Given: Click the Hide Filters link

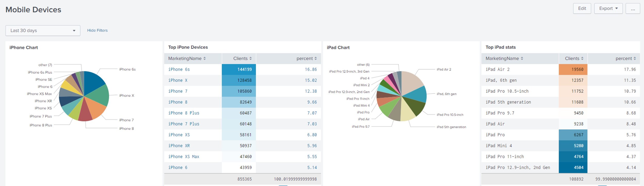Looking at the screenshot, I should pos(97,30).
